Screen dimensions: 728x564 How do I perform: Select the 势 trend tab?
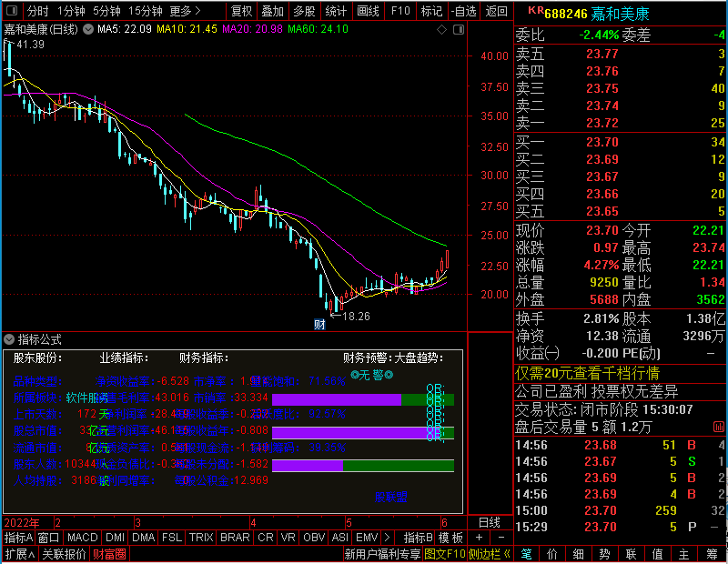pyautogui.click(x=604, y=554)
